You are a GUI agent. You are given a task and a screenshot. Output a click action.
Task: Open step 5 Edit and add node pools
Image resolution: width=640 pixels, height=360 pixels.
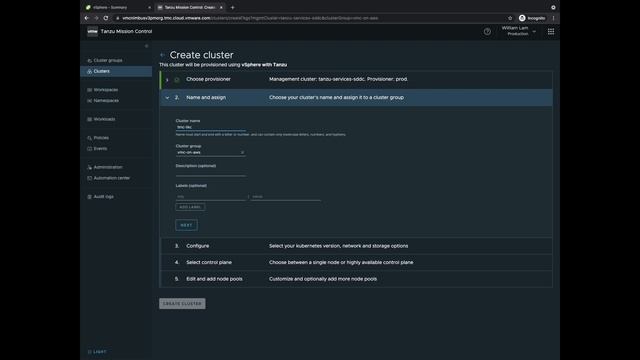click(356, 279)
